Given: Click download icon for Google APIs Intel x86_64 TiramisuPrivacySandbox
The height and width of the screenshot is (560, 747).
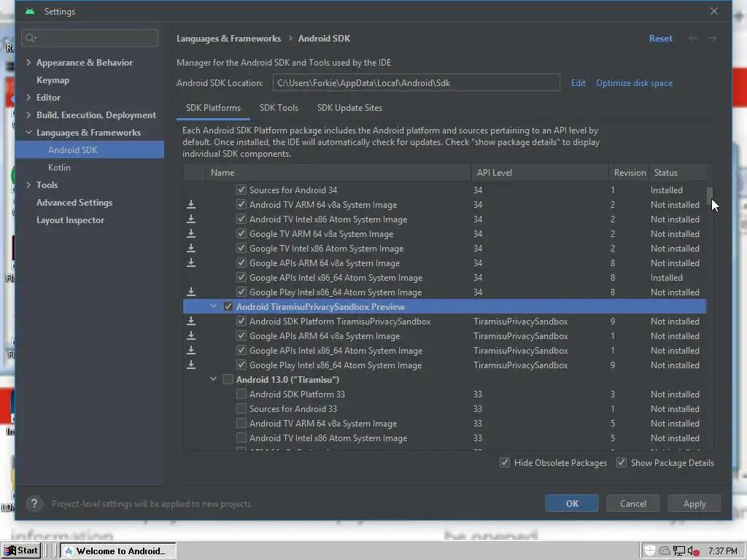Looking at the screenshot, I should 191,351.
